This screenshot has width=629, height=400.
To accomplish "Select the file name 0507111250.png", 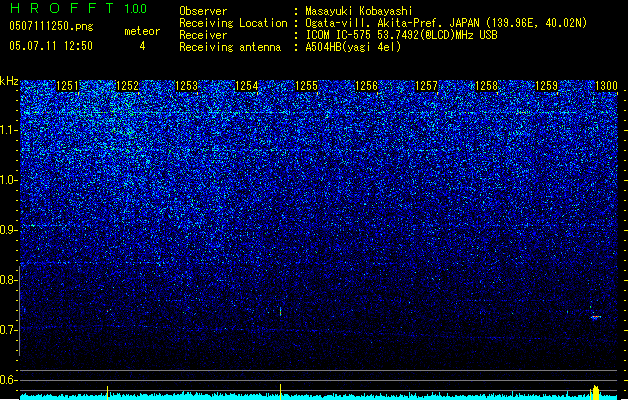I will point(51,27).
